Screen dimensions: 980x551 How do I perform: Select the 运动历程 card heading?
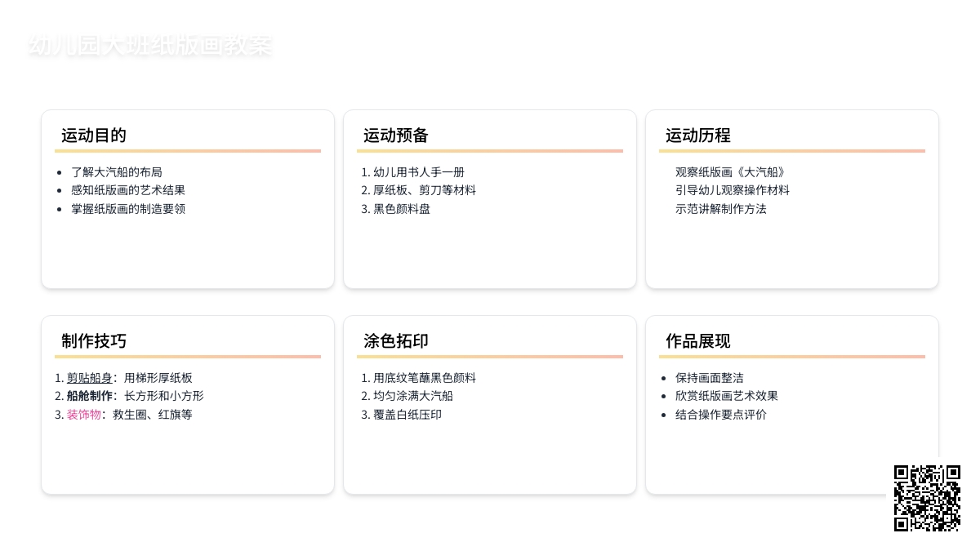698,136
